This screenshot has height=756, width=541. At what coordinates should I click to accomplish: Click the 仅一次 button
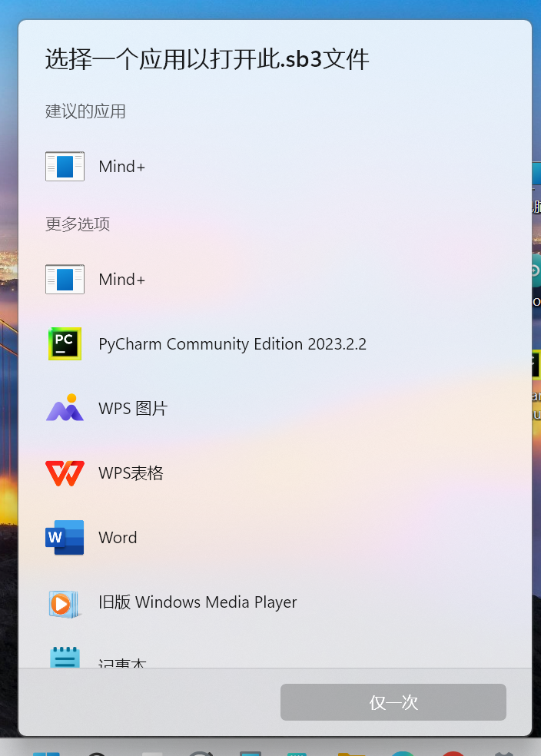(x=393, y=702)
